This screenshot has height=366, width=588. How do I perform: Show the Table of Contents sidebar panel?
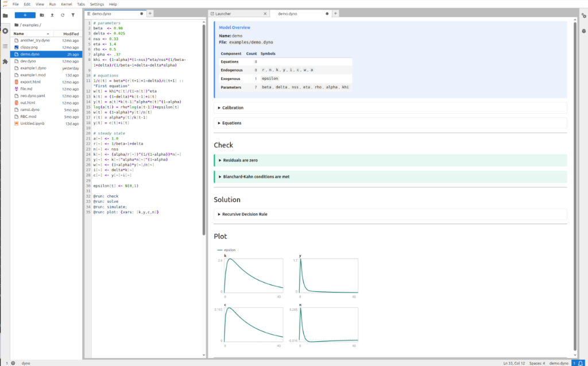coord(5,46)
